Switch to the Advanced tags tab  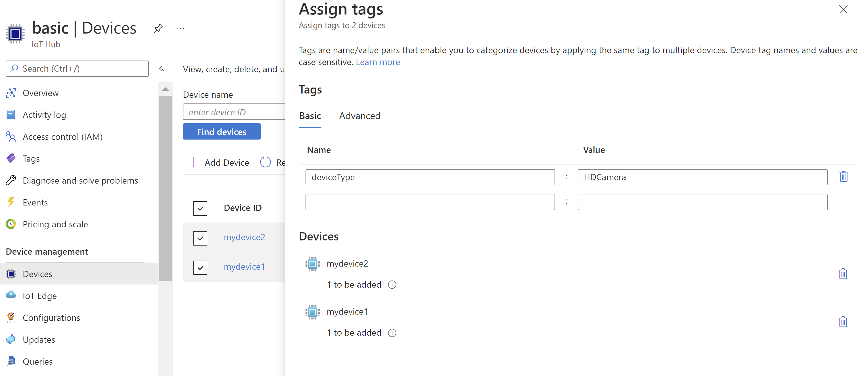tap(359, 116)
